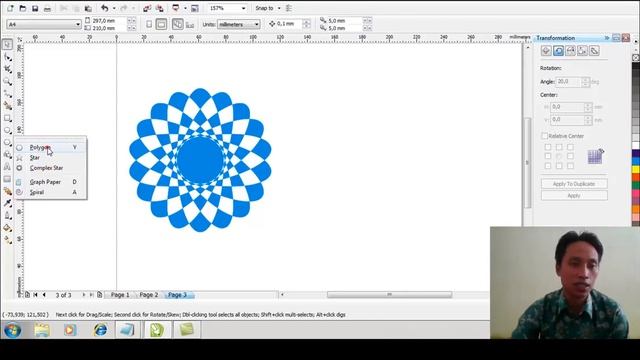Open the snap Options icon

pos(289,8)
